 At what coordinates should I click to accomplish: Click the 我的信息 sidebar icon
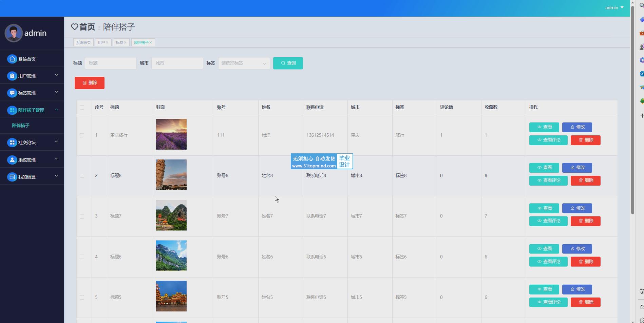[x=12, y=177]
